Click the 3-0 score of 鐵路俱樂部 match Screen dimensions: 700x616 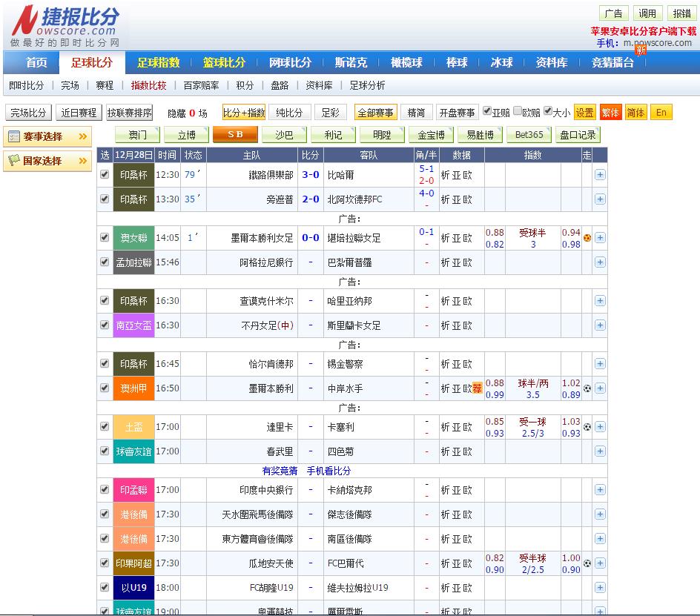[310, 174]
